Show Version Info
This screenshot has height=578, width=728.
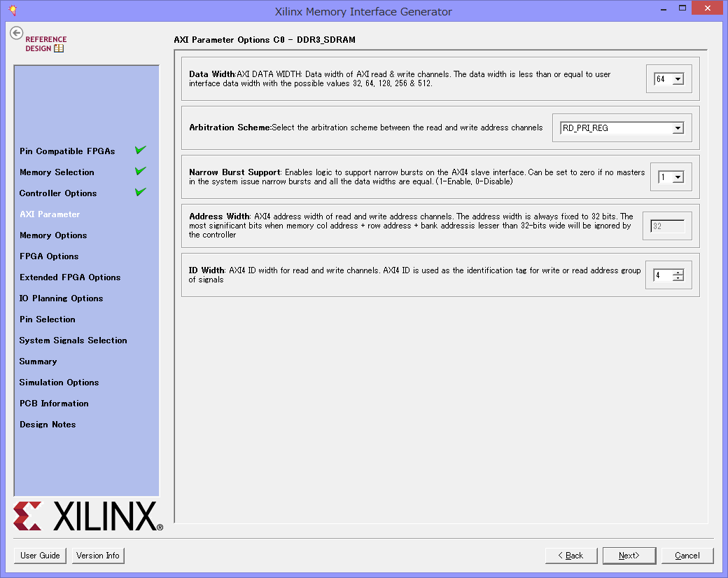pyautogui.click(x=98, y=556)
